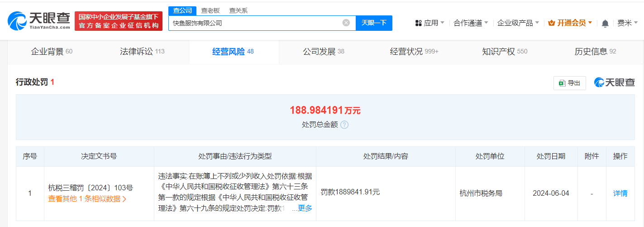Open the 费米 user menu
The width and height of the screenshot is (644, 227).
click(x=628, y=23)
